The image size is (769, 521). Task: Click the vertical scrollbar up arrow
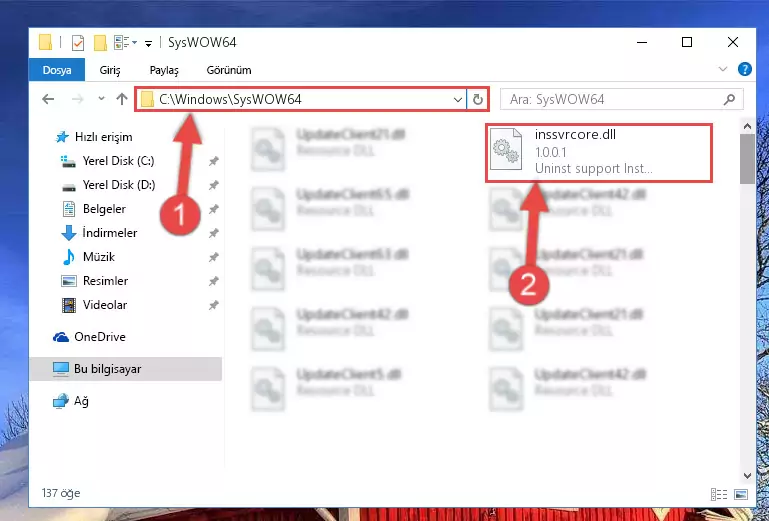pyautogui.click(x=747, y=127)
